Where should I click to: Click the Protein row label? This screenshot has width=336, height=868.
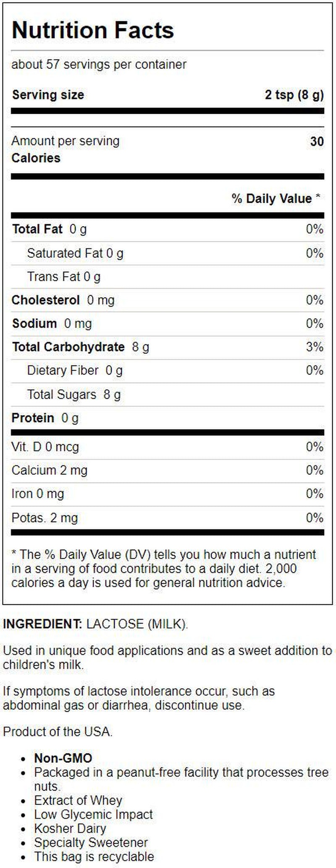tap(33, 418)
